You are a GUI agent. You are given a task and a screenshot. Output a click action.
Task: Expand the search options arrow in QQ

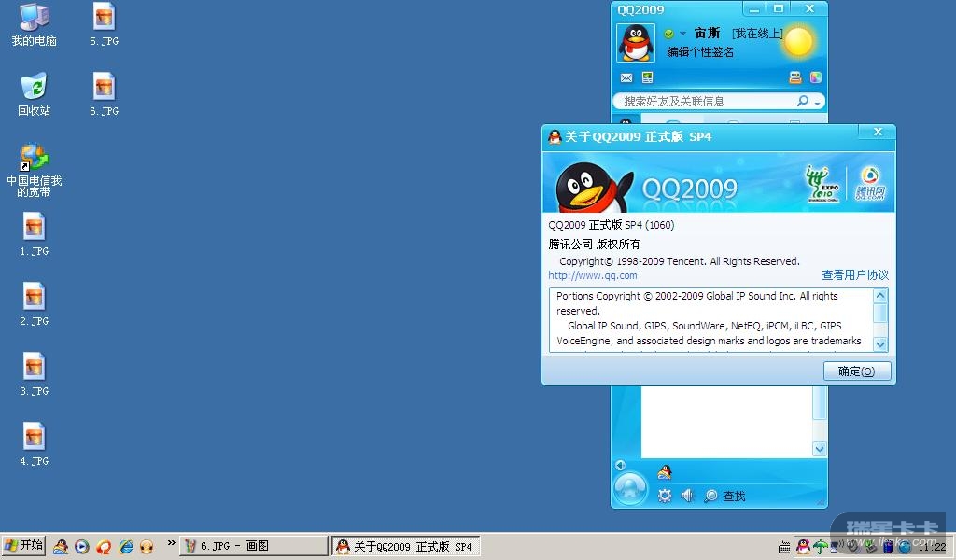click(x=818, y=103)
